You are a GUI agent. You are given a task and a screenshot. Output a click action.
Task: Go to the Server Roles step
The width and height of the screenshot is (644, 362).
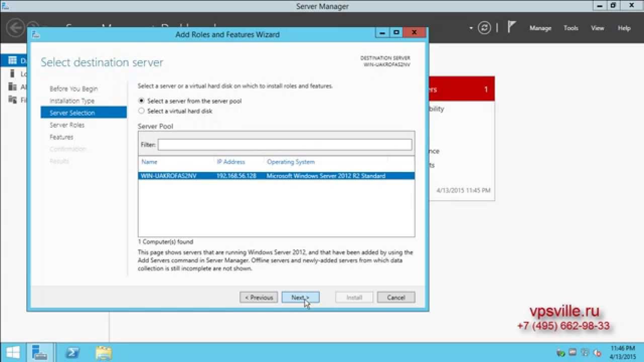[67, 125]
